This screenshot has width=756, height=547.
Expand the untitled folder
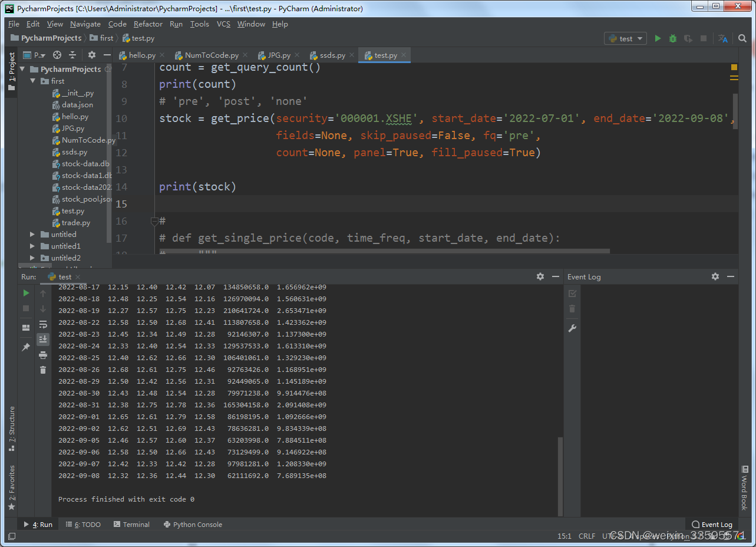[33, 234]
